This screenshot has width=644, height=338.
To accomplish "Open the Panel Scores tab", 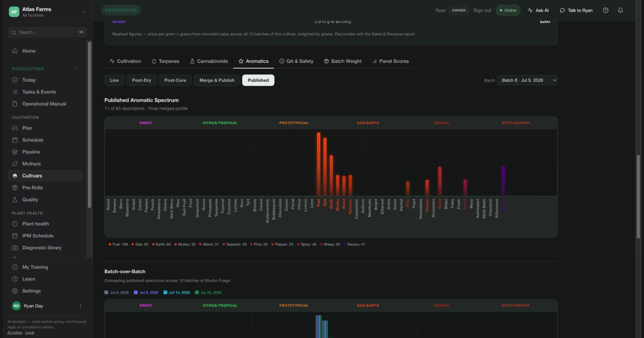I will pyautogui.click(x=391, y=61).
